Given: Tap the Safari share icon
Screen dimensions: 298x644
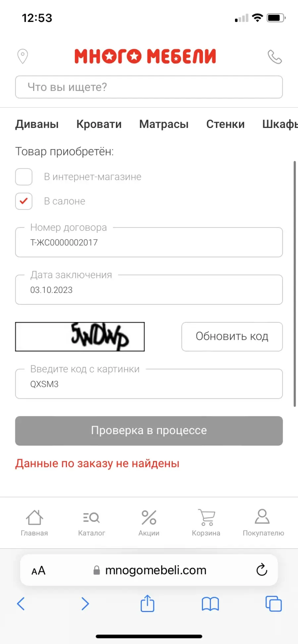Looking at the screenshot, I should tap(147, 604).
